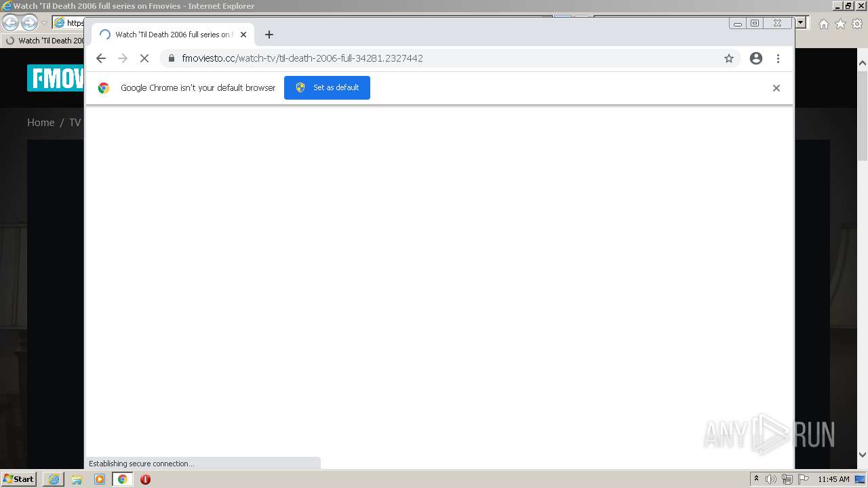This screenshot has height=488, width=868.
Task: Minimize the Chrome window
Action: point(738,23)
